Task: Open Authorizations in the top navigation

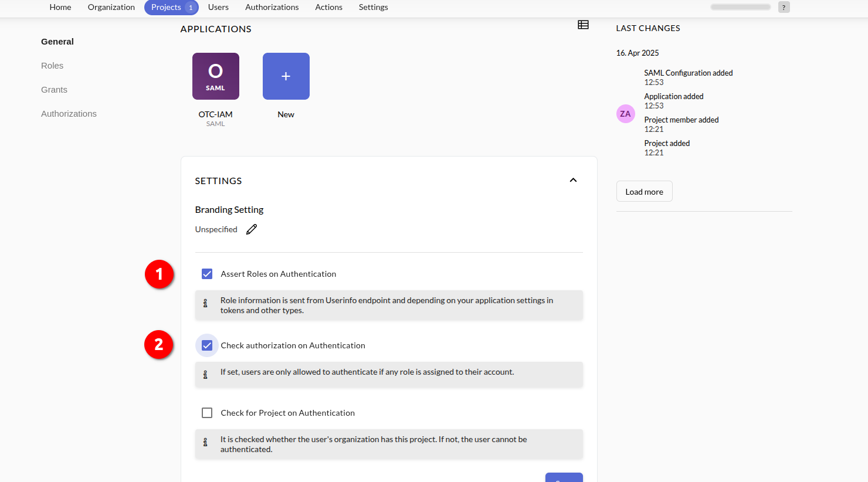Action: (x=272, y=7)
